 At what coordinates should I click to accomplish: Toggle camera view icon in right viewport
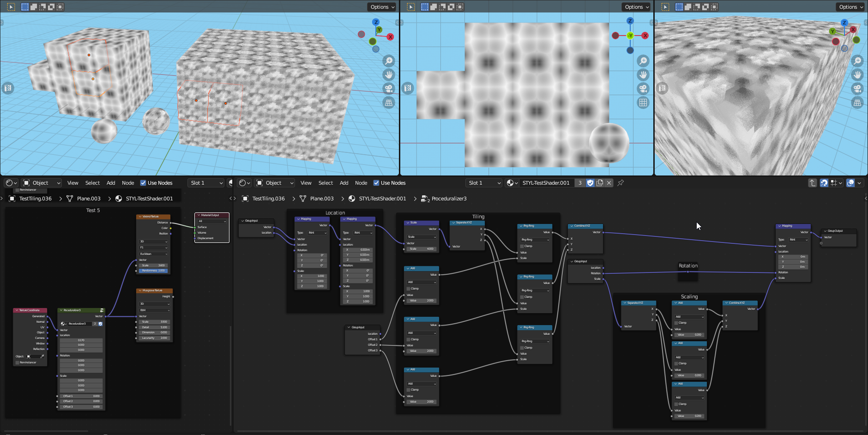[x=857, y=89]
